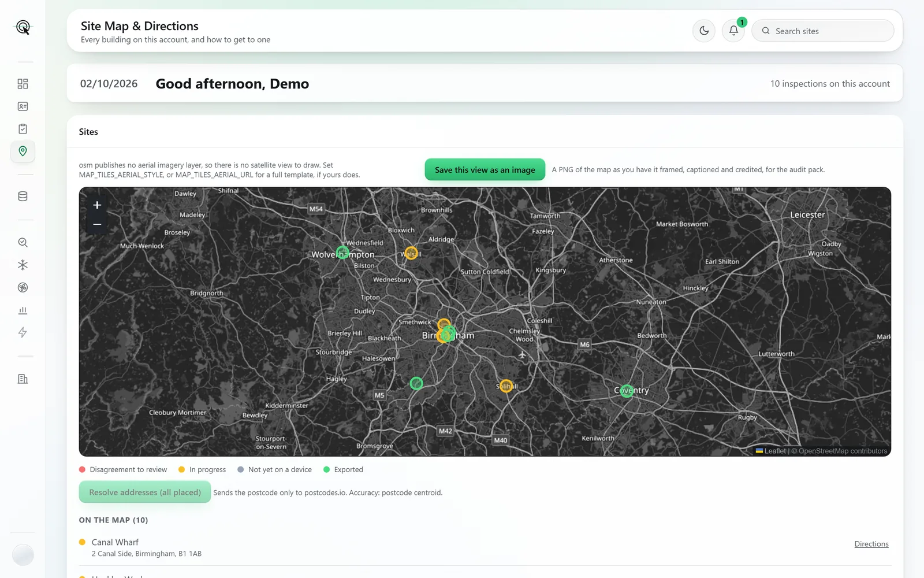The width and height of the screenshot is (924, 578).
Task: Click the yellow marker at Solihull
Action: [x=506, y=386]
